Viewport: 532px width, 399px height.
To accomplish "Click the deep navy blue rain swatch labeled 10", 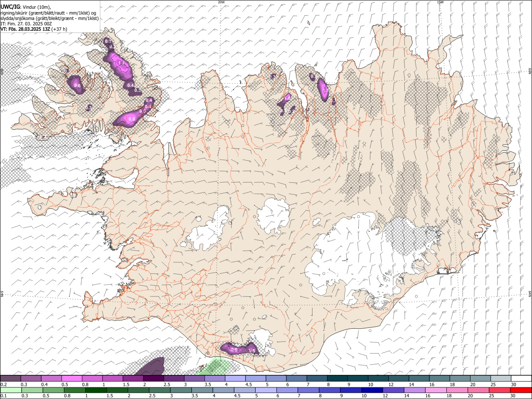I will (x=372, y=390).
